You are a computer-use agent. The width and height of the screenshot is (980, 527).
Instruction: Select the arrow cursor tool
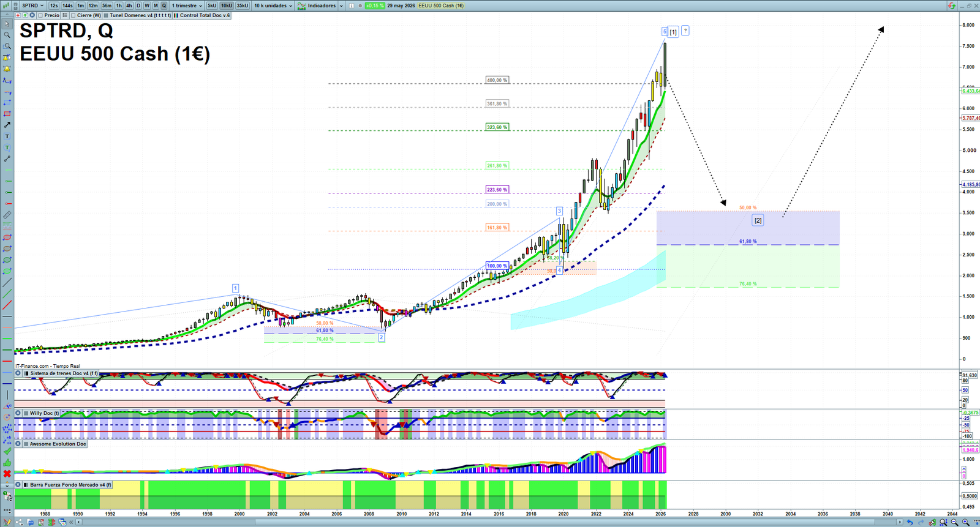pyautogui.click(x=7, y=23)
